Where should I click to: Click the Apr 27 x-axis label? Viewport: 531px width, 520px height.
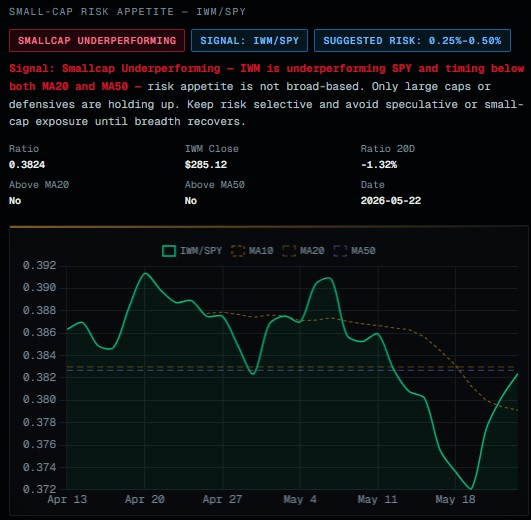point(222,499)
